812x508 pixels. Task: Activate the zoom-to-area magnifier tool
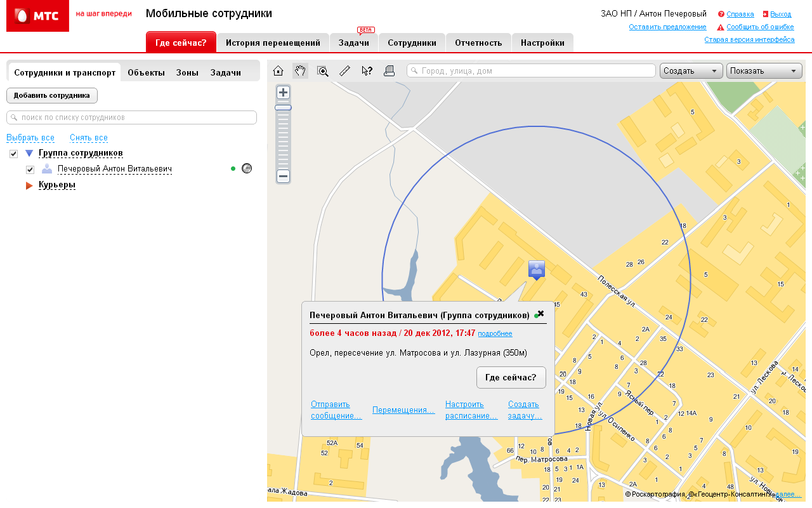[x=323, y=71]
